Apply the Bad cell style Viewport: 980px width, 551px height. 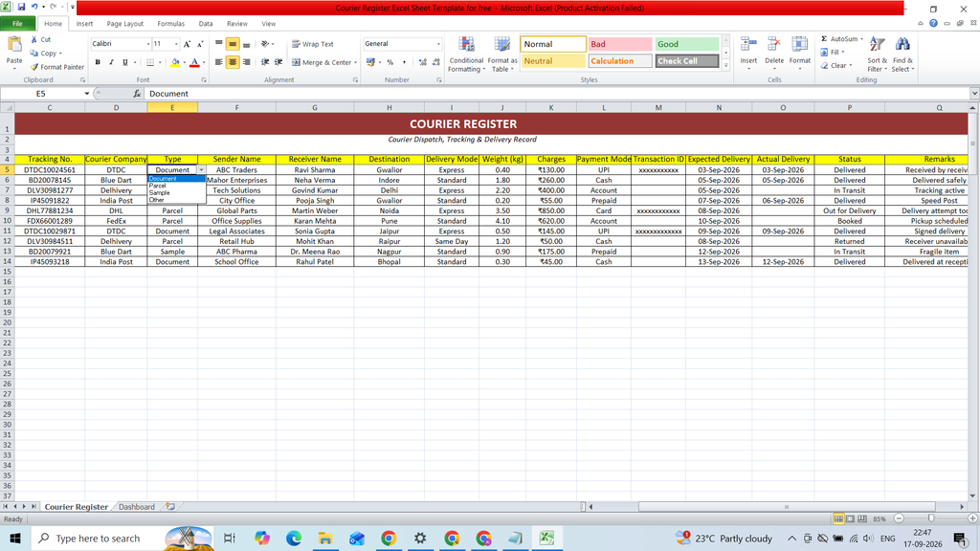(620, 44)
